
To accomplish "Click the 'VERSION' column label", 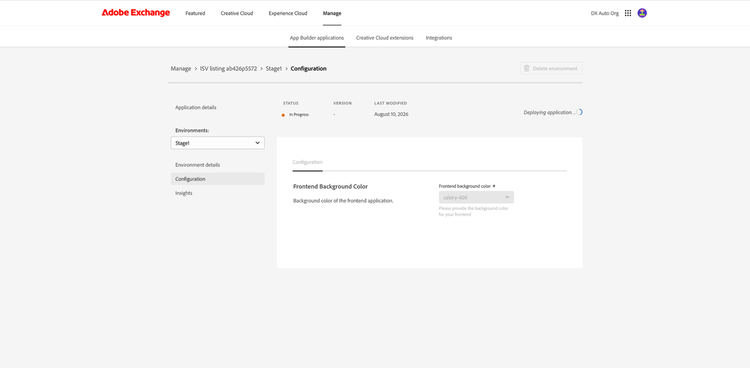I will [x=342, y=103].
